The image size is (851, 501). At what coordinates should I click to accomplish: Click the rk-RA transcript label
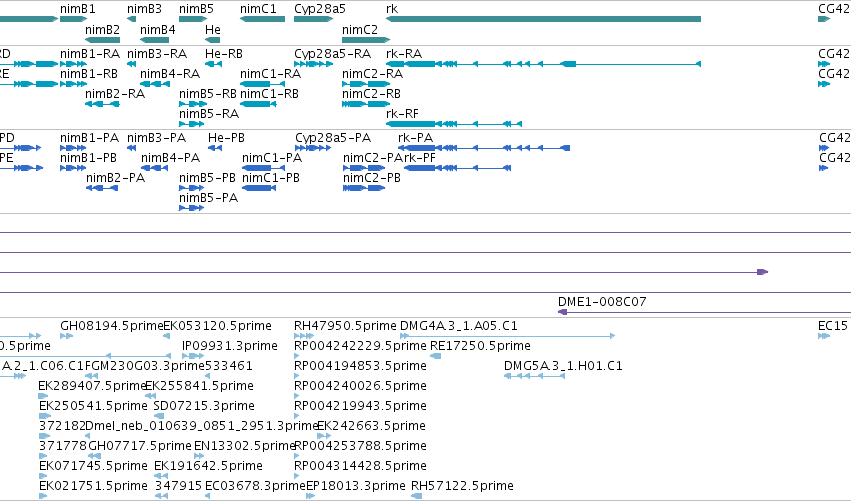click(404, 54)
